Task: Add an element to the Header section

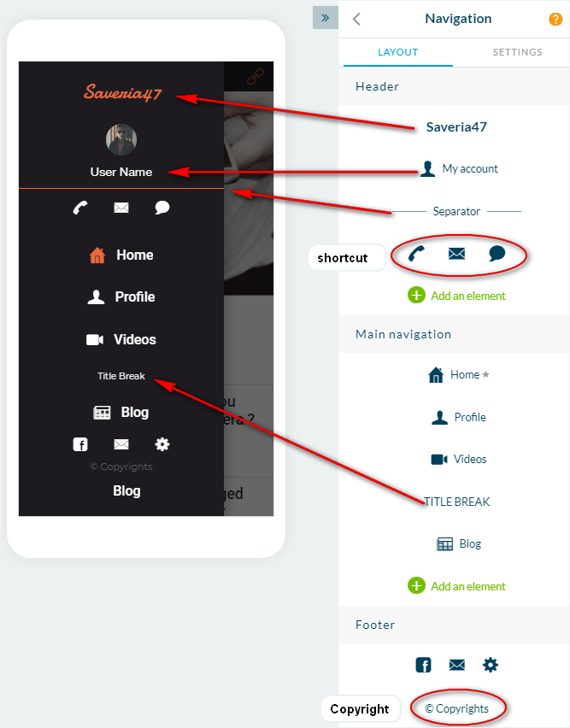Action: tap(456, 296)
